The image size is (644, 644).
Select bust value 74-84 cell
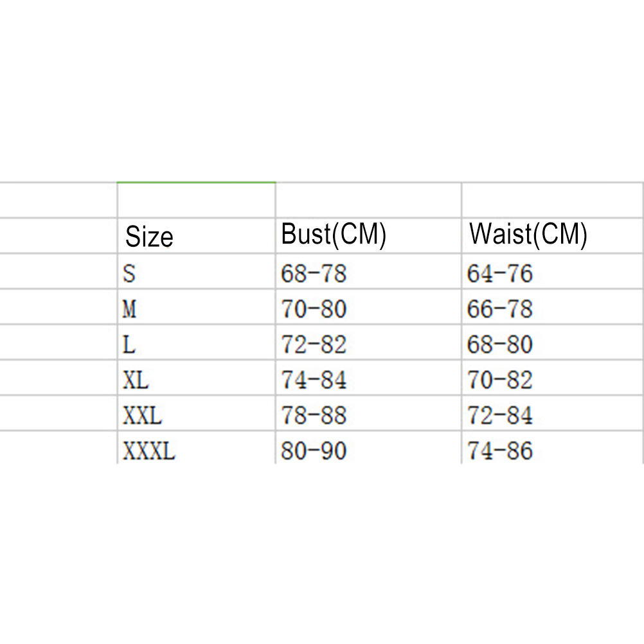[x=314, y=380]
